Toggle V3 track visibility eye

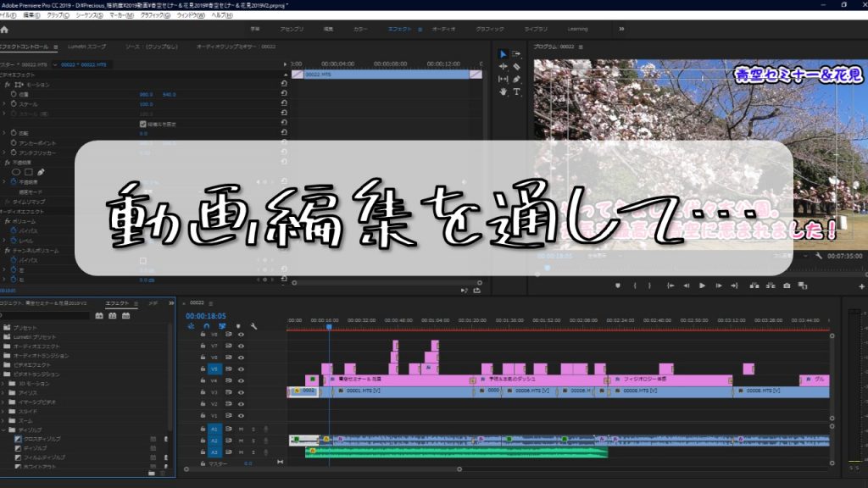241,392
